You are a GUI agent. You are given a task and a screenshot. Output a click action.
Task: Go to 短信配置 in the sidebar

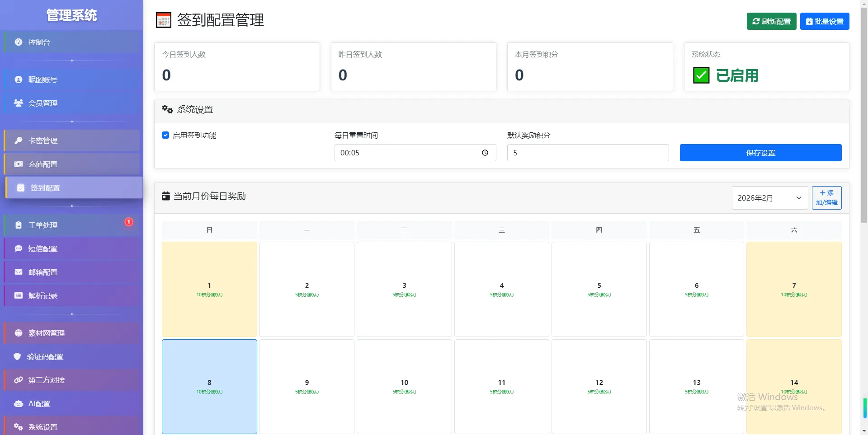43,248
